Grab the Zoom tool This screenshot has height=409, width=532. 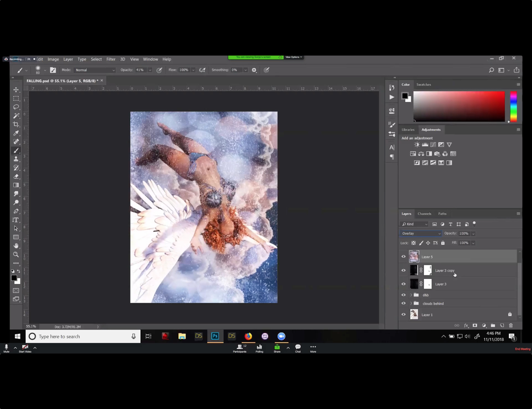16,254
